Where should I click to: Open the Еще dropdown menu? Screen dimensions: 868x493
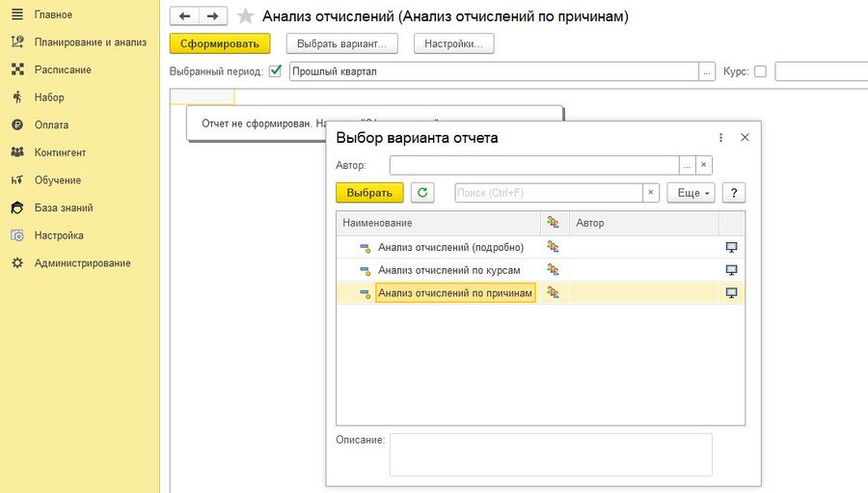[x=692, y=193]
